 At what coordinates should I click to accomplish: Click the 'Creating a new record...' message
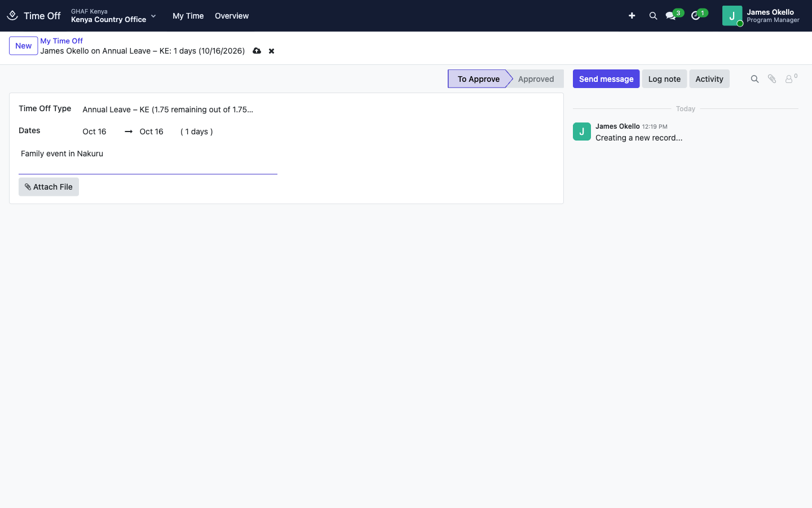point(639,138)
